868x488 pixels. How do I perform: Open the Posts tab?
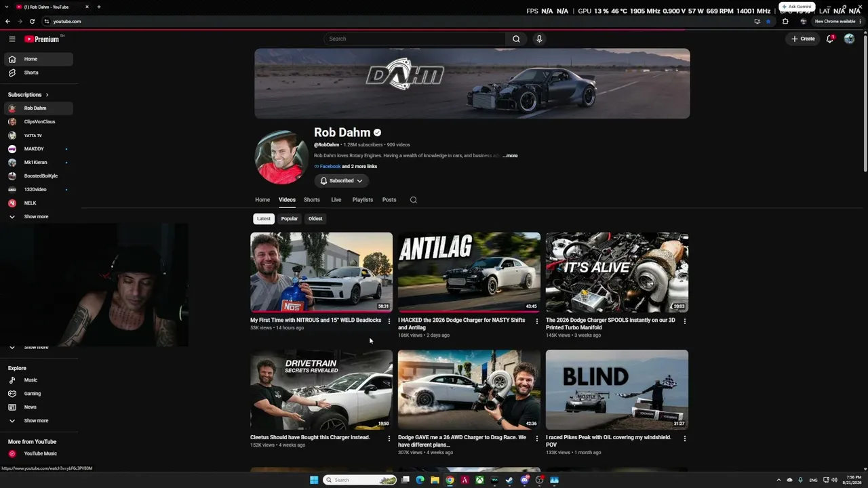pyautogui.click(x=389, y=200)
